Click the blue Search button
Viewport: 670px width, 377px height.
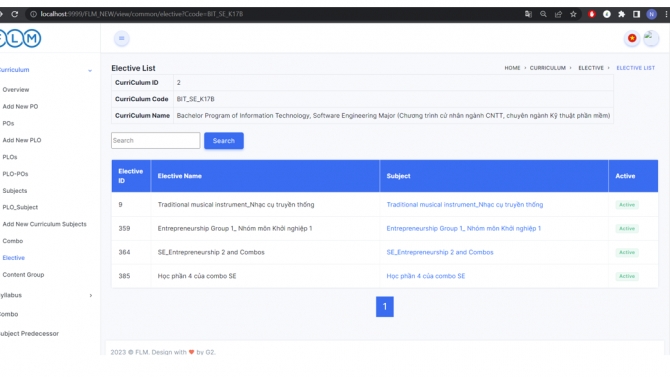(x=224, y=141)
